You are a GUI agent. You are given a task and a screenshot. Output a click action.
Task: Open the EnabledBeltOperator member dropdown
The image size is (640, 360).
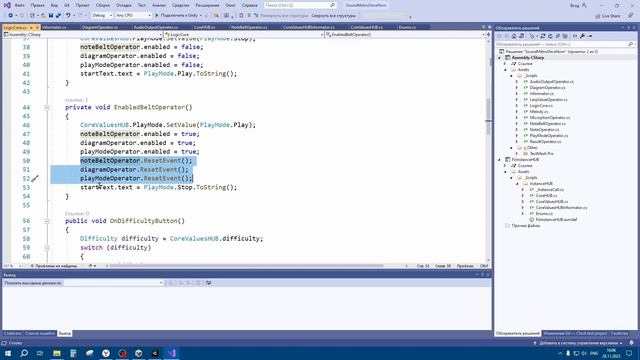(x=405, y=35)
